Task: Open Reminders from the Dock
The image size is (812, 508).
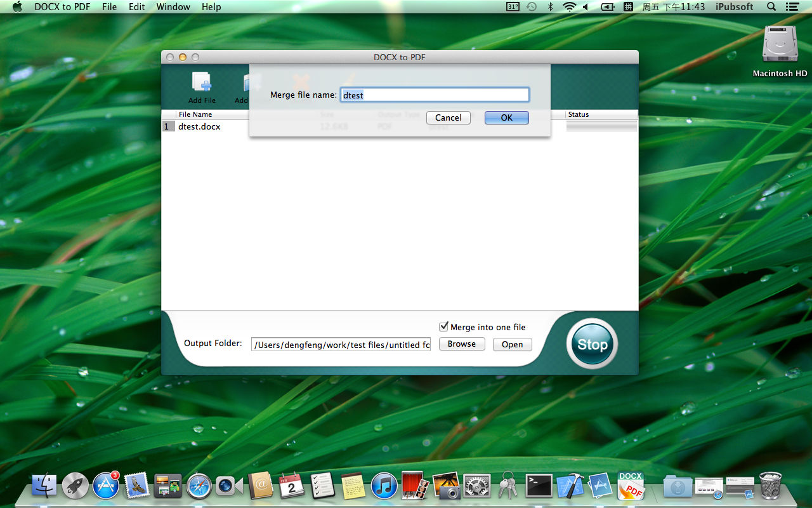Action: click(x=322, y=486)
